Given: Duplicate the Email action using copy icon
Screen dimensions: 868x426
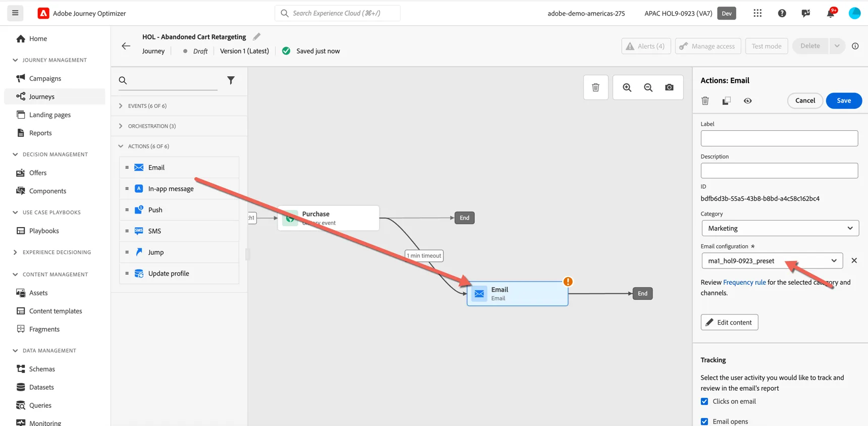Looking at the screenshot, I should tap(726, 100).
